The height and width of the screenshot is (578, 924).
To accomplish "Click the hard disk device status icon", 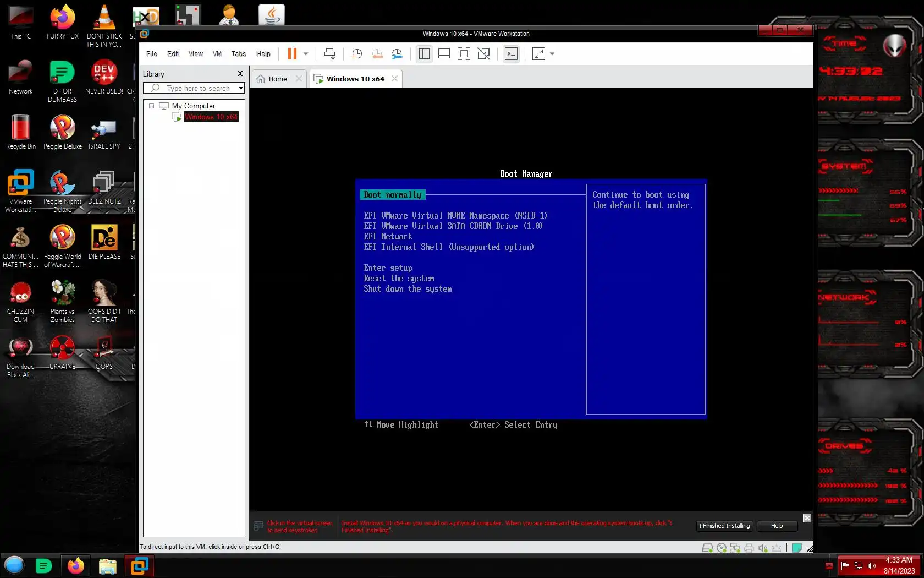I will [x=708, y=548].
